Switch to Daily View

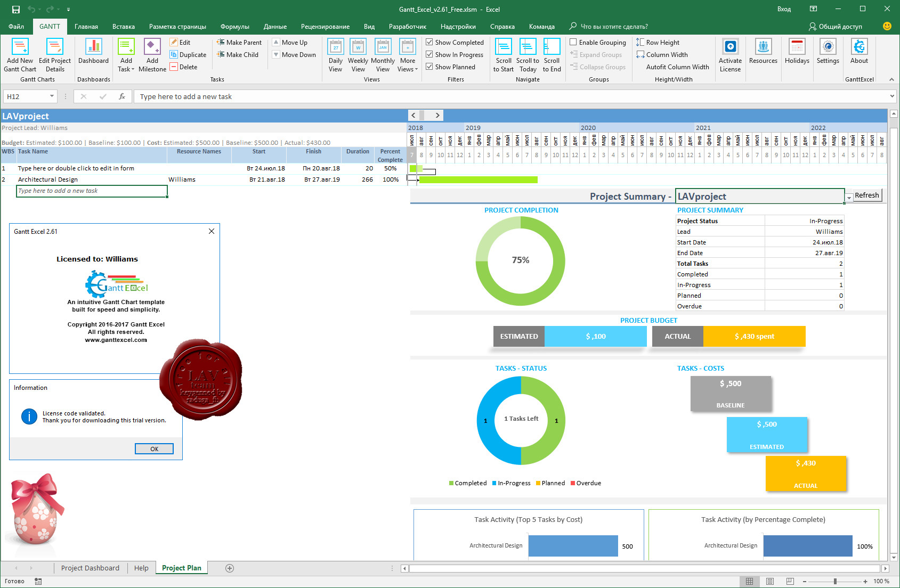336,55
